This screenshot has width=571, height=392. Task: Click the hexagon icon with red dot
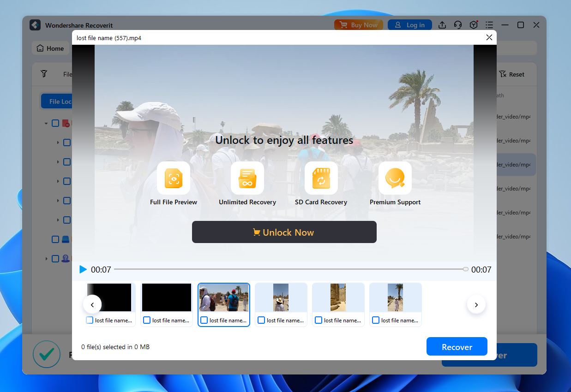pos(474,25)
